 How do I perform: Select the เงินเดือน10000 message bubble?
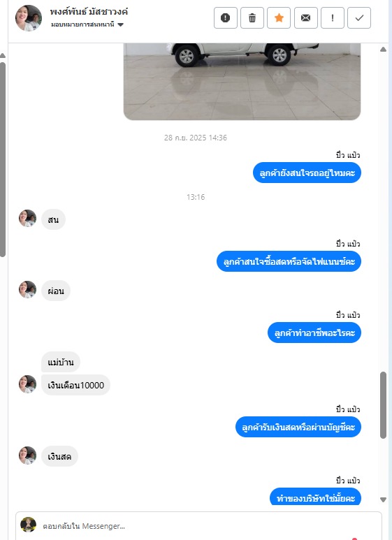pos(75,385)
